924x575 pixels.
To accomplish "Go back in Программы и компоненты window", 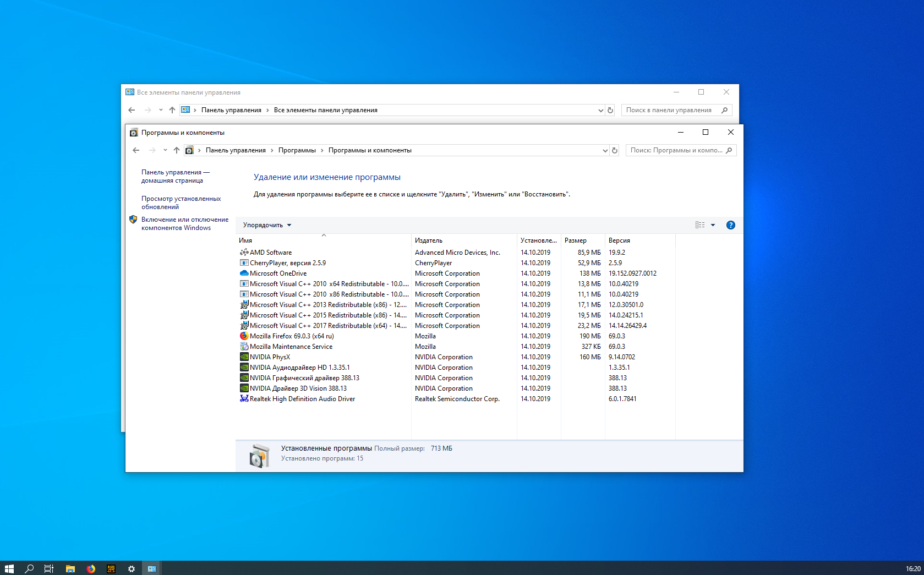I will 136,150.
